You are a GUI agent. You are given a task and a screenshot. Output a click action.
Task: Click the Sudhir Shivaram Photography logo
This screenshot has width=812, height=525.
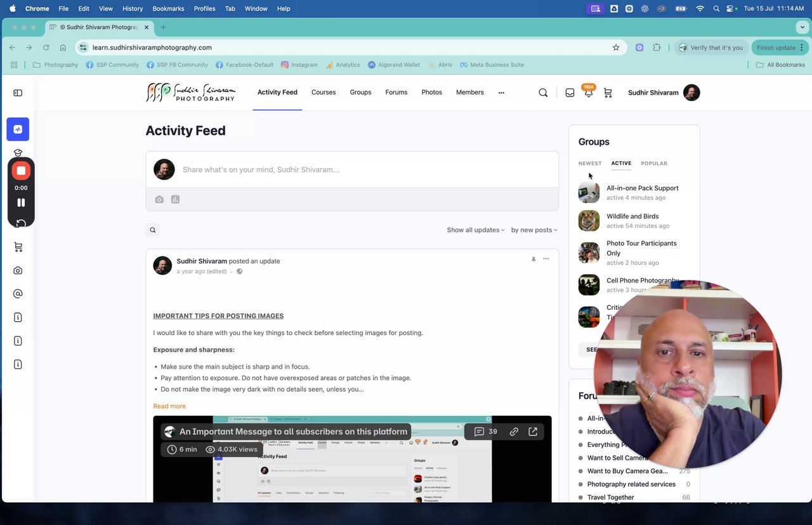[191, 93]
